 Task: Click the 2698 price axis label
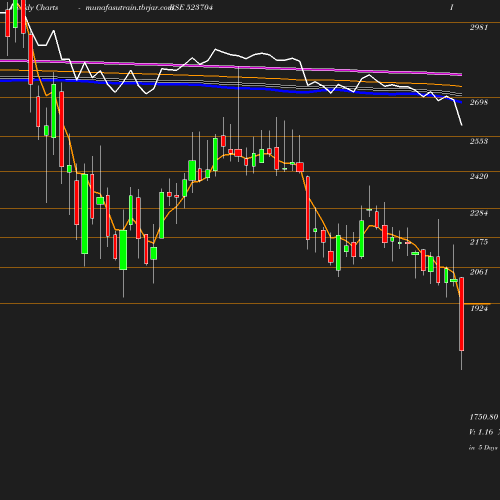(479, 102)
